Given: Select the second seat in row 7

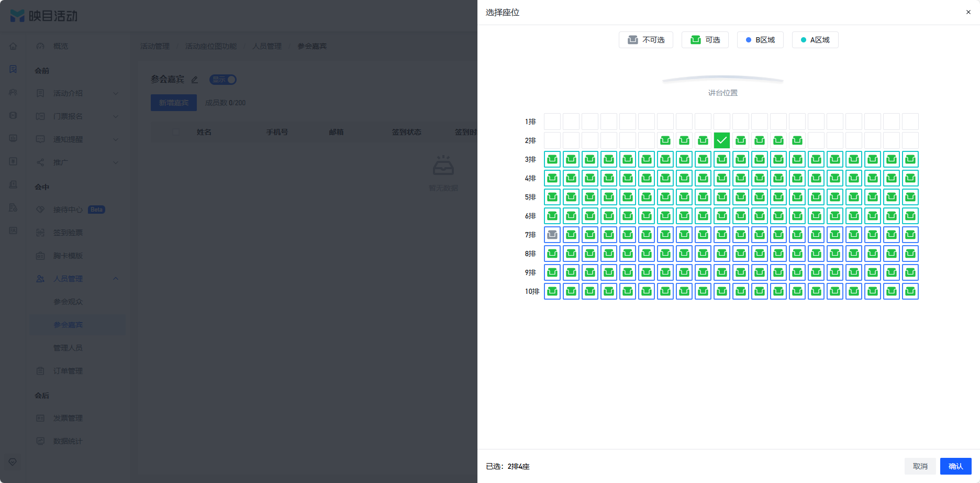Looking at the screenshot, I should click(x=571, y=235).
